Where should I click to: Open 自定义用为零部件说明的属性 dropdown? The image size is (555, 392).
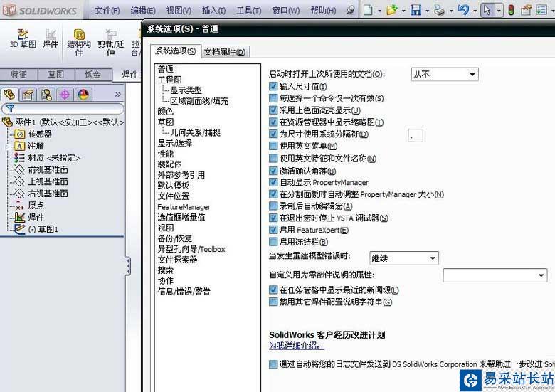pyautogui.click(x=495, y=275)
